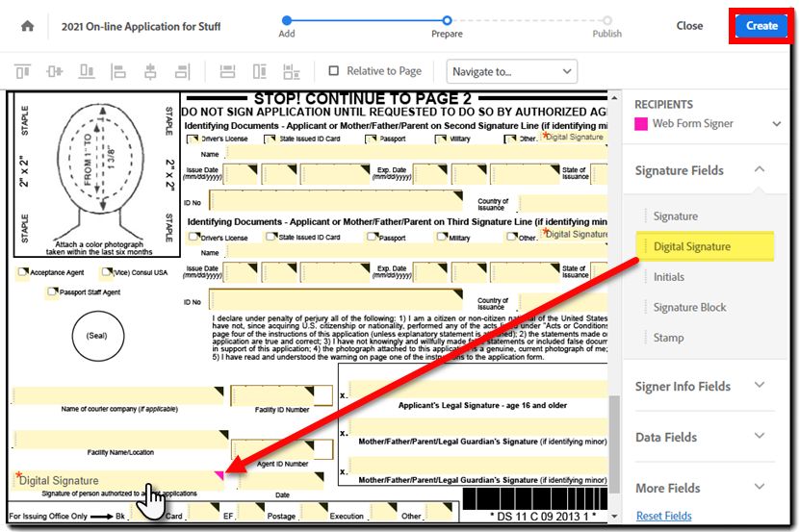
Task: Check the (Vice) Consul USA box
Action: [107, 272]
